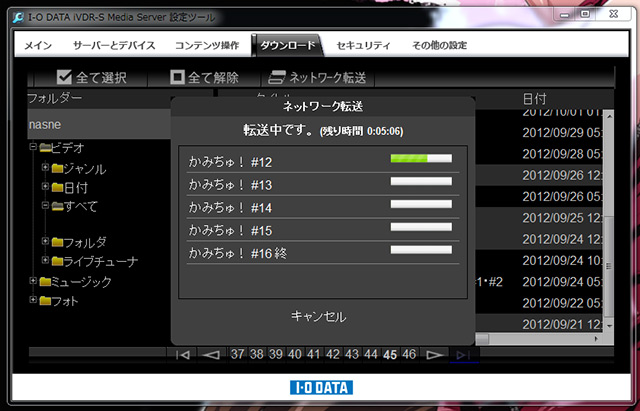The image size is (640, 411).
Task: Open その他の設定 tab
Action: pos(439,45)
